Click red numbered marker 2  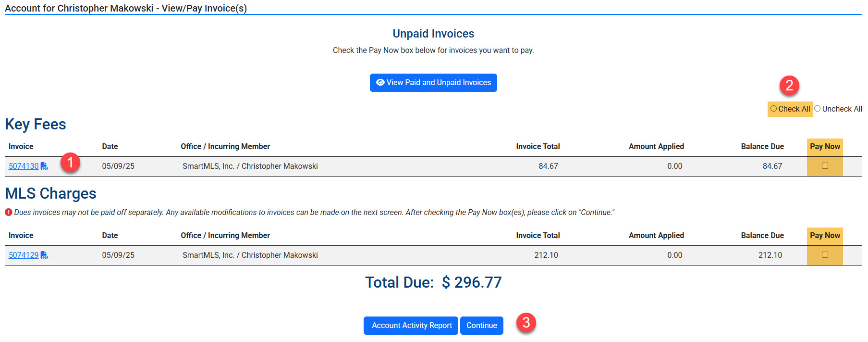coord(789,86)
